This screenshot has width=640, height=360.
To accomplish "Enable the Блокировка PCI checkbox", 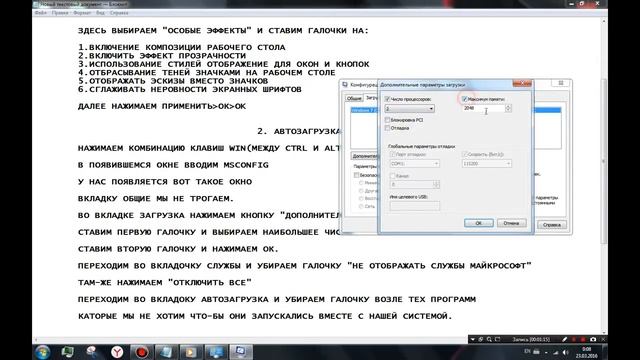I will coord(387,120).
